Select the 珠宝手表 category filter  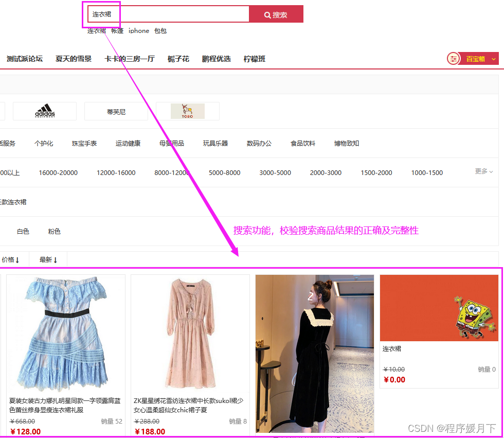(x=84, y=144)
